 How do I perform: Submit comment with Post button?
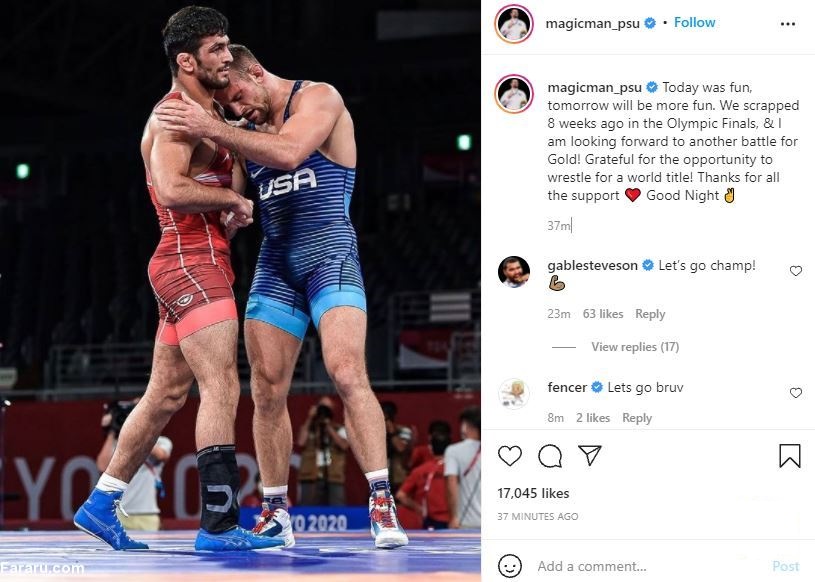(785, 566)
